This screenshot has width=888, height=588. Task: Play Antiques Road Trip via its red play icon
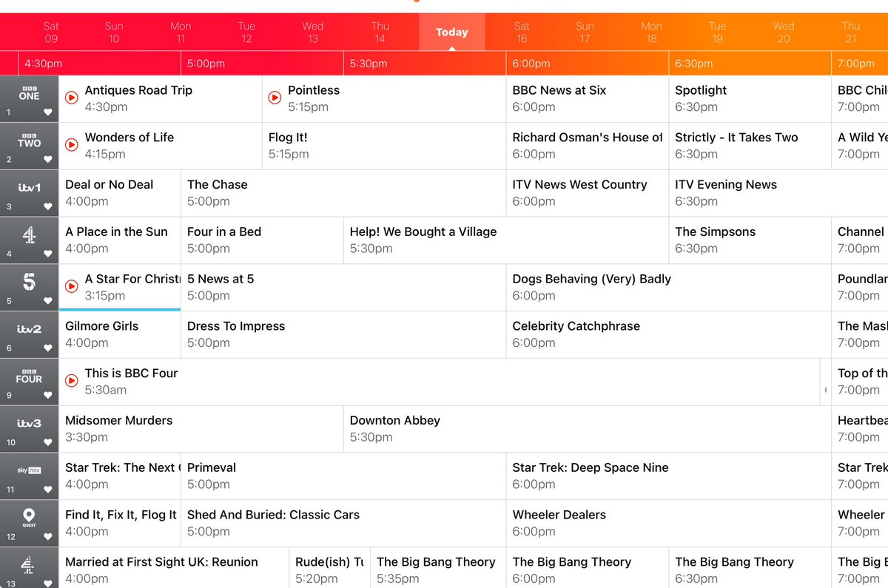pyautogui.click(x=72, y=98)
